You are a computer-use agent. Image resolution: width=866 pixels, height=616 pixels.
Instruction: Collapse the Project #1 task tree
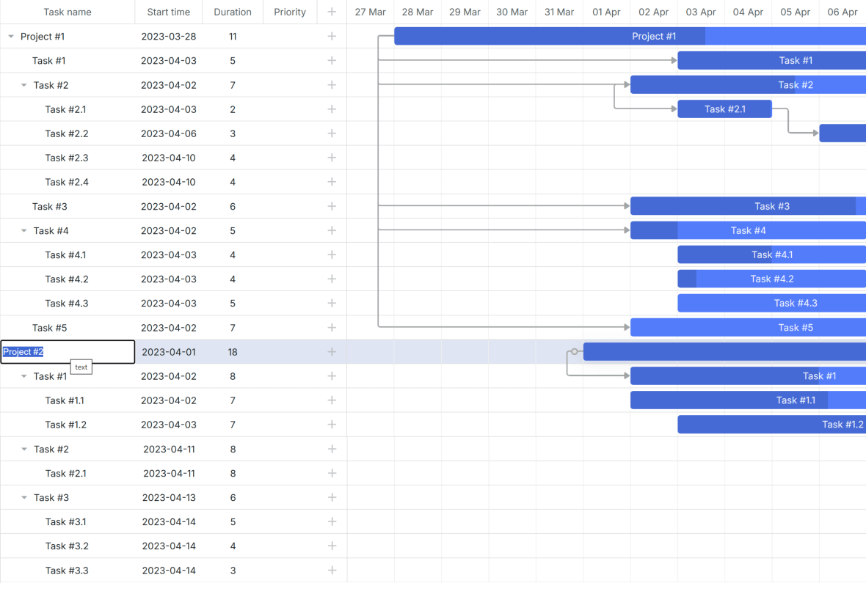10,36
